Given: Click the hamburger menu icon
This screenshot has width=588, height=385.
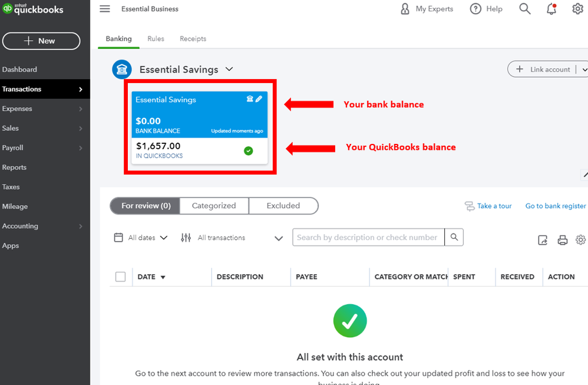Looking at the screenshot, I should 105,9.
